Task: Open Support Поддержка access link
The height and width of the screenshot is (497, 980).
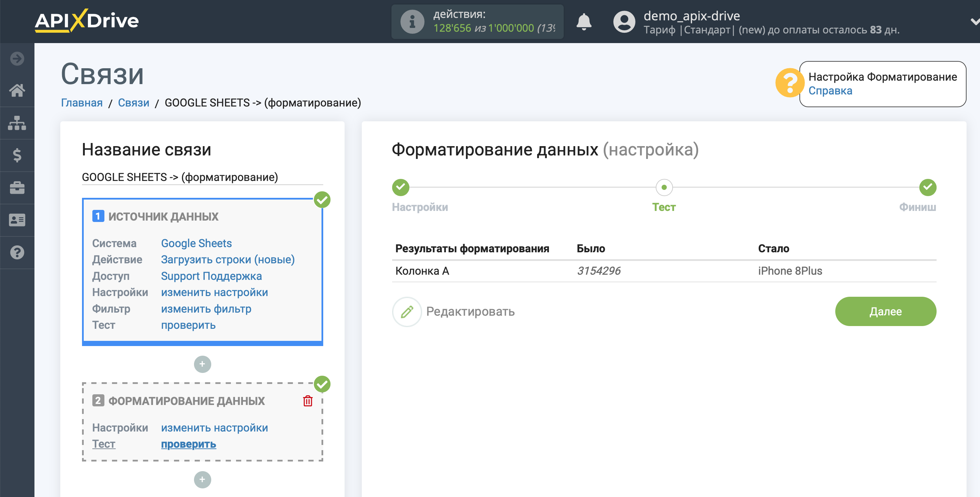Action: tap(212, 276)
